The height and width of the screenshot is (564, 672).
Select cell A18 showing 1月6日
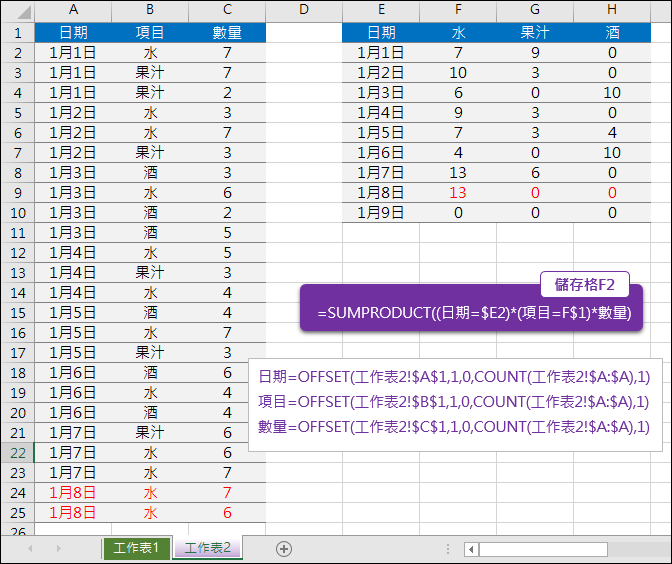73,372
